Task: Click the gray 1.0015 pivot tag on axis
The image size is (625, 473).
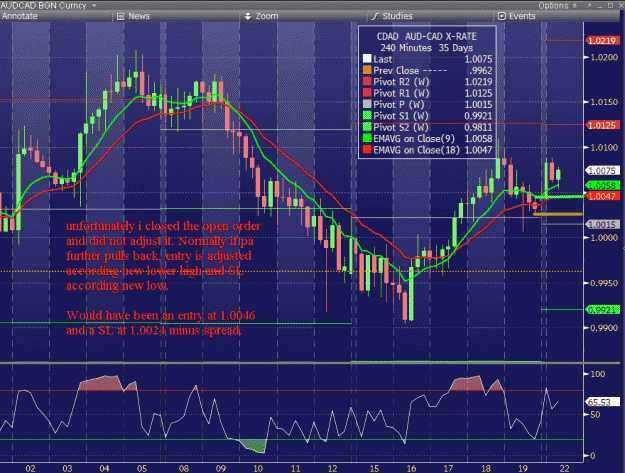Action: pos(602,225)
